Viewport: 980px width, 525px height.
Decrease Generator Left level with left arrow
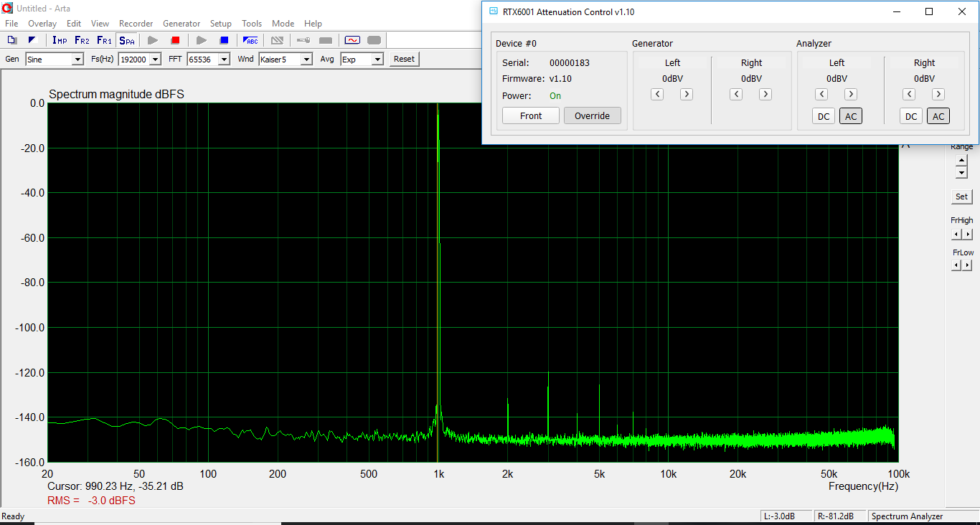click(x=657, y=94)
